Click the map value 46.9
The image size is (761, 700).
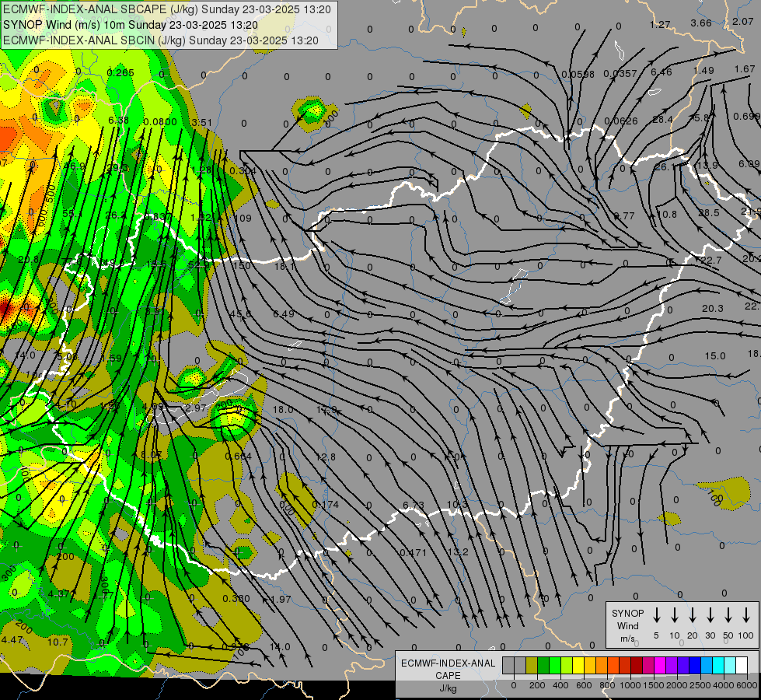point(75,166)
